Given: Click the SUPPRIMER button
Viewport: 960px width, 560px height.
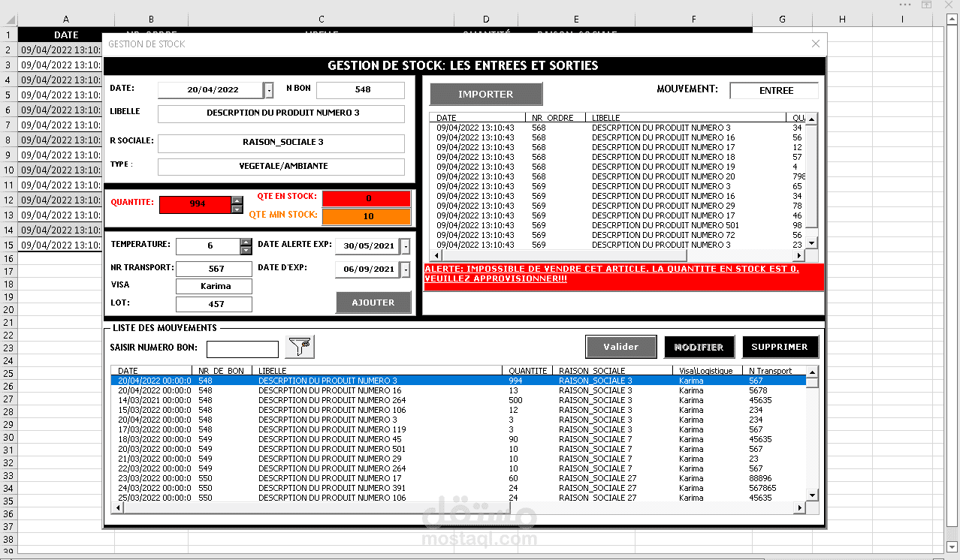Looking at the screenshot, I should point(780,347).
